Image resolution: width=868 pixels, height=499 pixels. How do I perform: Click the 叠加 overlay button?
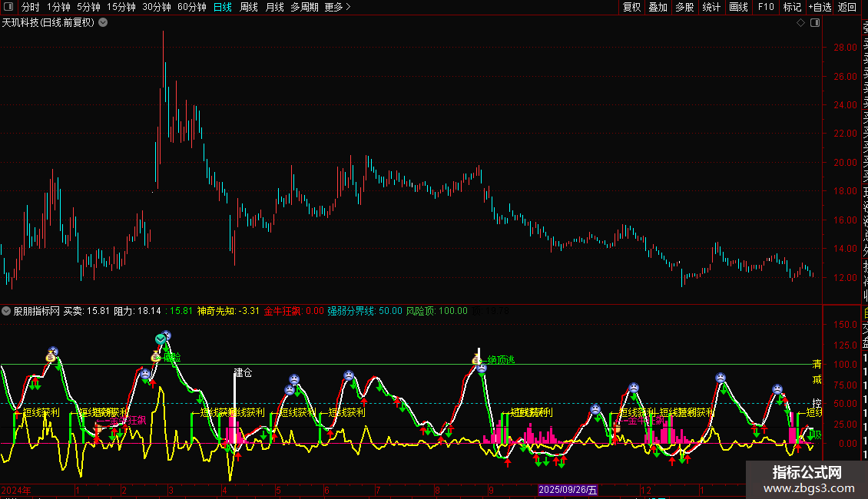(x=658, y=7)
